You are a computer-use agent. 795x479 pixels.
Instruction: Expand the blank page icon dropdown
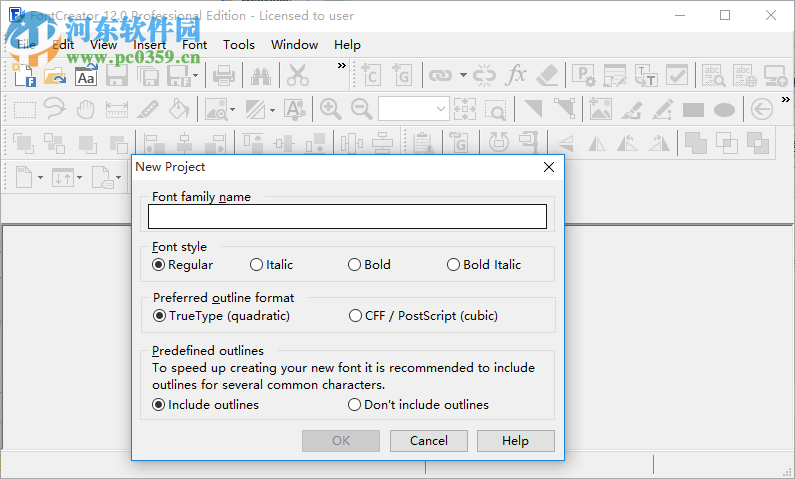(x=40, y=177)
